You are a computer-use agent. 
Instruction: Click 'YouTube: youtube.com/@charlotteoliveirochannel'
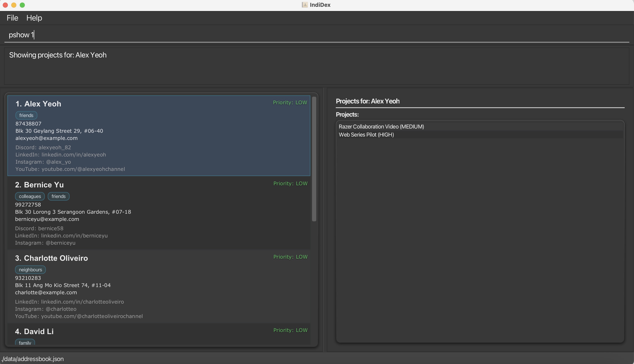pos(79,316)
